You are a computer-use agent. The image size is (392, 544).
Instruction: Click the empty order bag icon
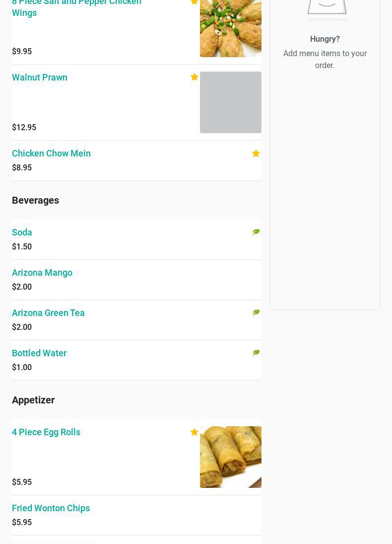(327, 9)
